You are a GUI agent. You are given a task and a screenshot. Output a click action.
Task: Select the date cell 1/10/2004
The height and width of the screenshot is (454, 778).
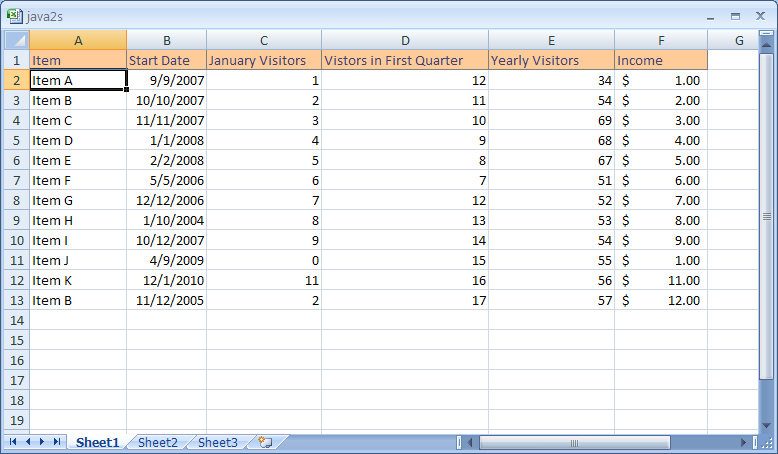[167, 220]
